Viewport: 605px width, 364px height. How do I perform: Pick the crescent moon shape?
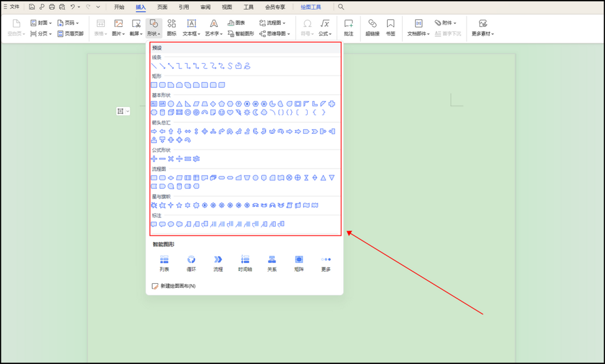pos(255,112)
